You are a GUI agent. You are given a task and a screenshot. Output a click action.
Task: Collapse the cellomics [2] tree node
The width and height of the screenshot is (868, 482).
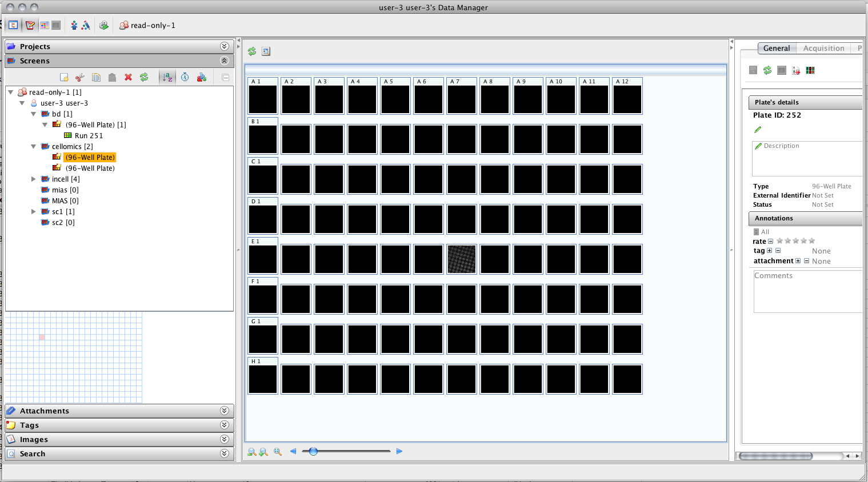[x=34, y=147]
